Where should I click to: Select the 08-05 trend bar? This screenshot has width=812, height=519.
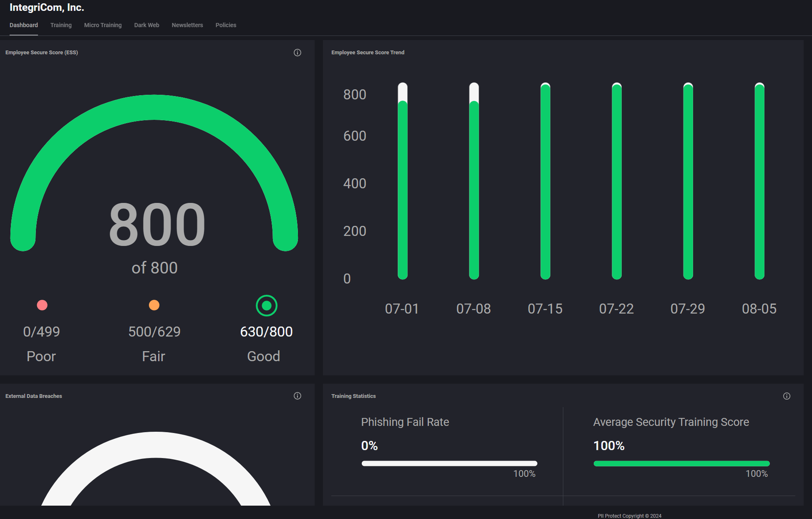click(759, 181)
